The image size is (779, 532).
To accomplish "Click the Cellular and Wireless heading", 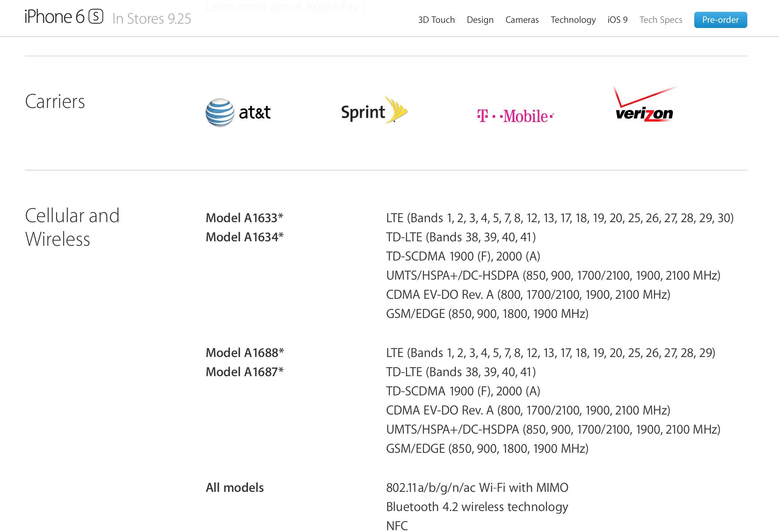I will coord(72,227).
